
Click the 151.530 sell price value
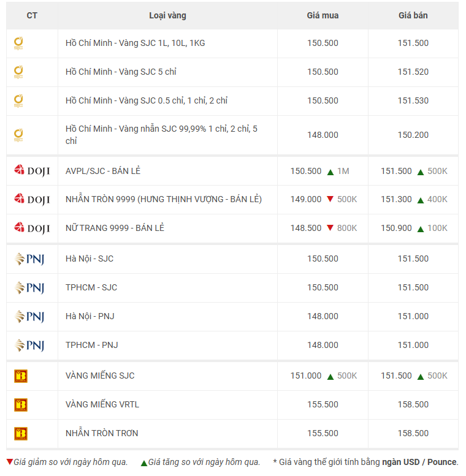click(413, 101)
